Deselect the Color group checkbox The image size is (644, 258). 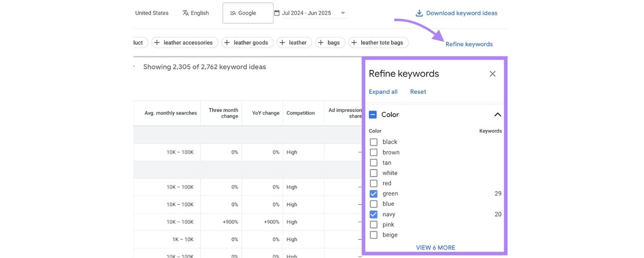click(373, 115)
